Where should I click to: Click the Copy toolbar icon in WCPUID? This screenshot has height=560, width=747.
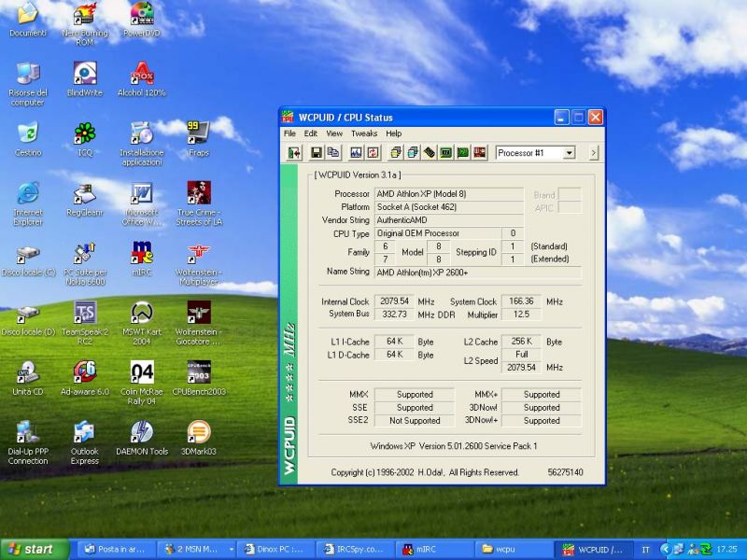333,153
